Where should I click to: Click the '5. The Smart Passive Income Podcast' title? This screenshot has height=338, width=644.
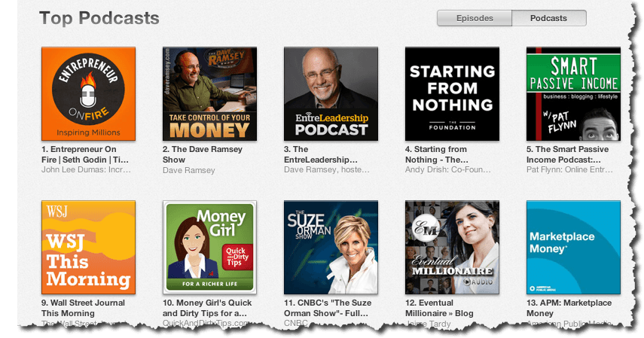[x=568, y=154]
